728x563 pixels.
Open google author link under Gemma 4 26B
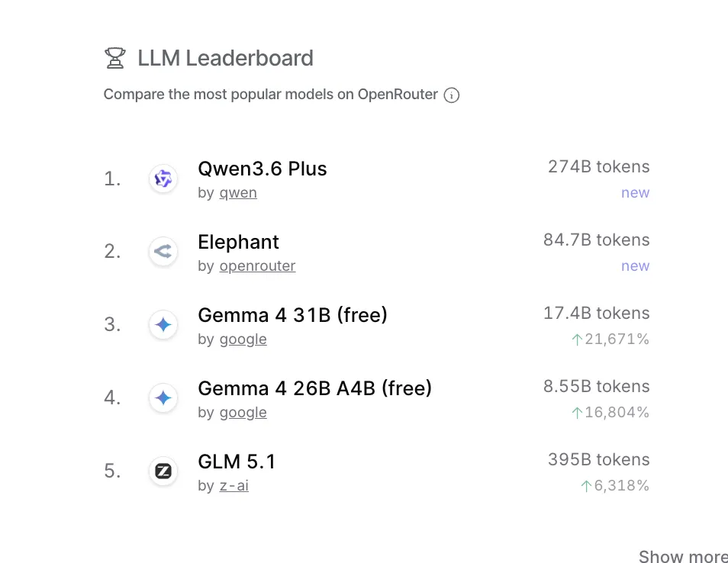(x=243, y=413)
